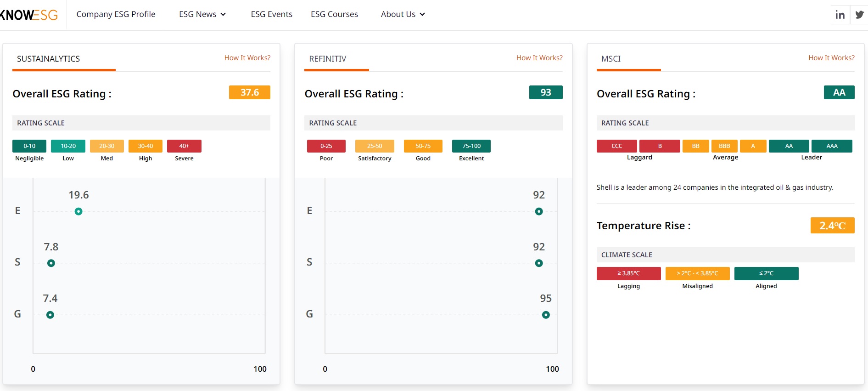Screen dimensions: 868x391
Task: Click the CCC rating swatch
Action: point(617,146)
